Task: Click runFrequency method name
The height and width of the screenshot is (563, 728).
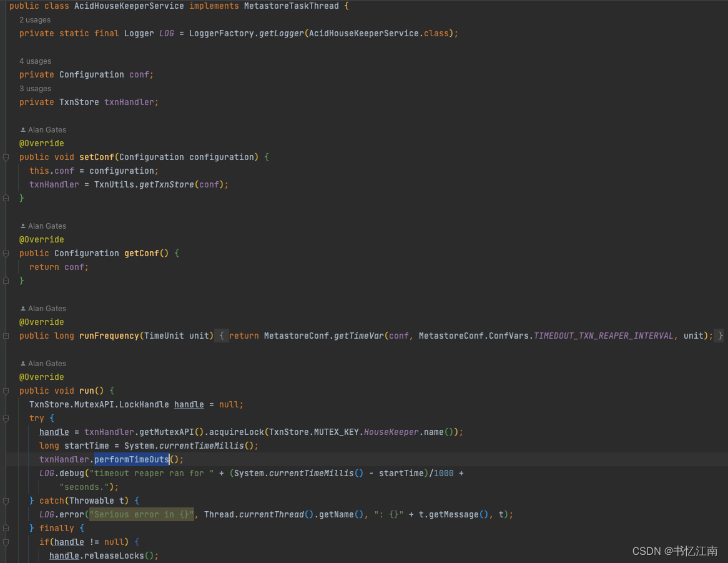Action: 109,336
